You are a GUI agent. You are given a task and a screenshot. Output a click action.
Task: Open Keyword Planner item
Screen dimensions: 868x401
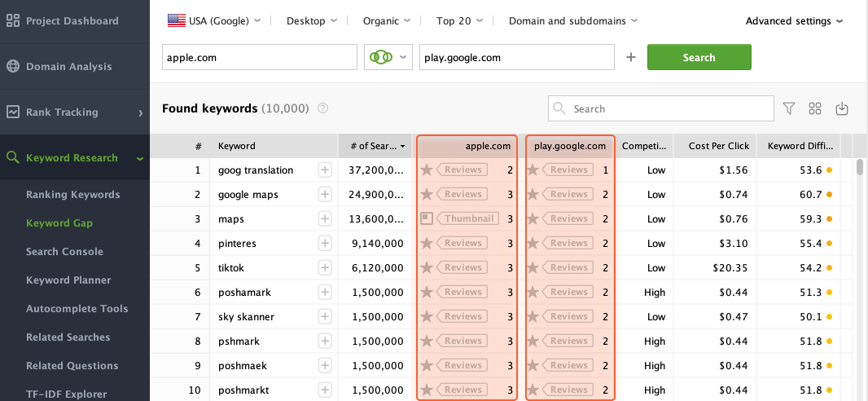point(68,280)
